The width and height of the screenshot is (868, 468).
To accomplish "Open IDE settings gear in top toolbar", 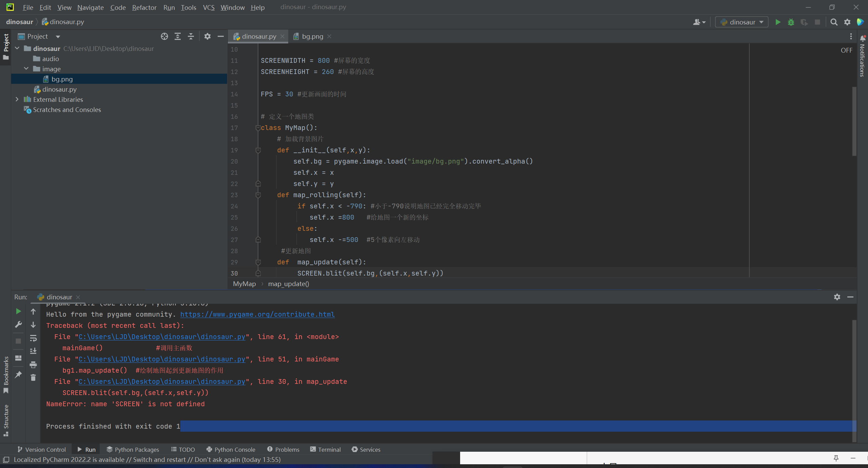I will 847,22.
